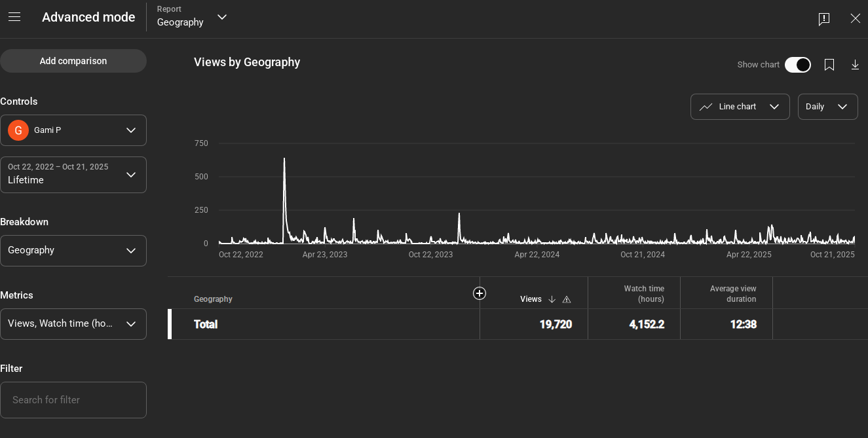Click the Apr 22, 2025 axis label
The image size is (868, 438).
tap(749, 255)
